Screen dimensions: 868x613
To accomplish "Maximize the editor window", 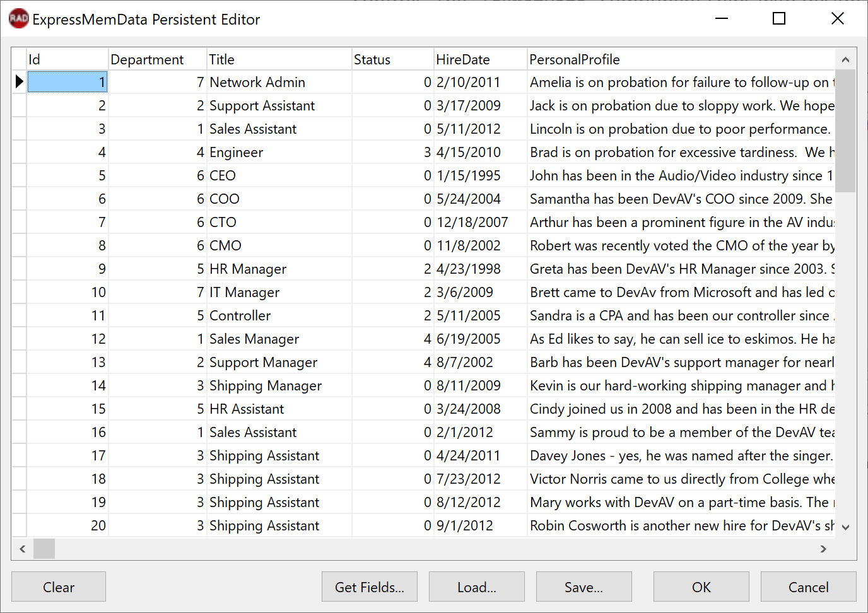I will click(779, 19).
